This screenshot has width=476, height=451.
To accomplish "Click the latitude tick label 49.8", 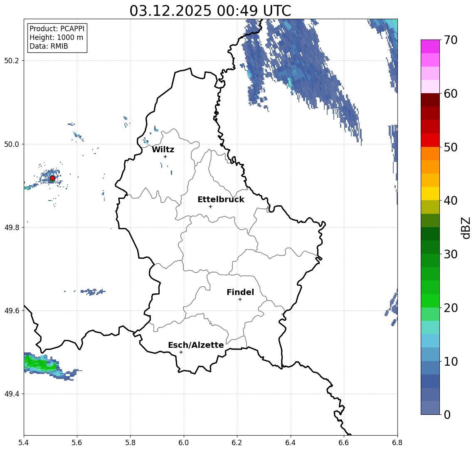I will 12,227.
